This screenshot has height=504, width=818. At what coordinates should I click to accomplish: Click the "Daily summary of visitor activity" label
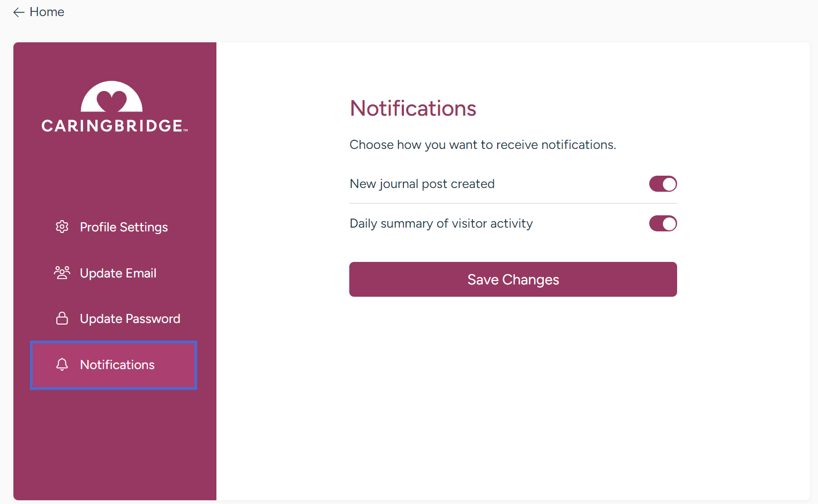tap(441, 223)
